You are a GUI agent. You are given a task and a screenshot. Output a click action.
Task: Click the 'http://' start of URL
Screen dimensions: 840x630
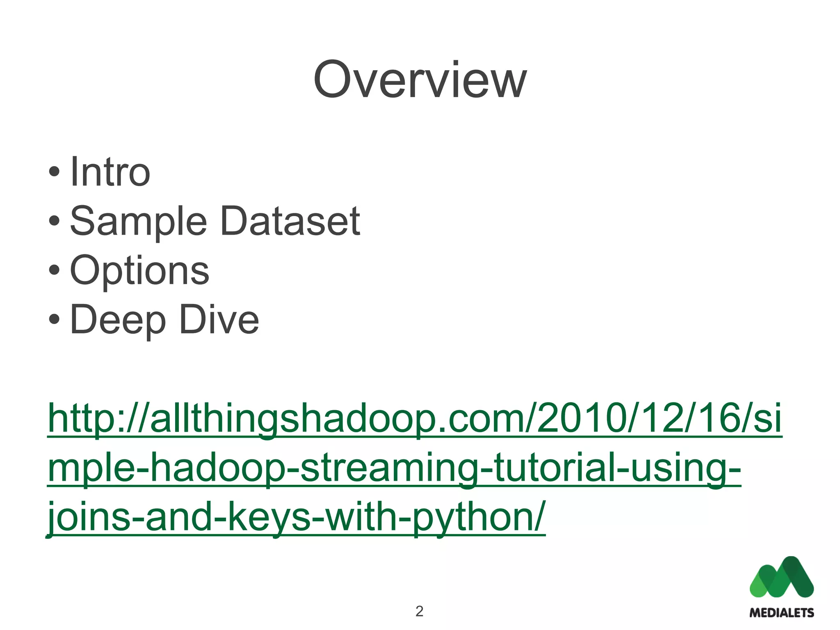tap(99, 419)
